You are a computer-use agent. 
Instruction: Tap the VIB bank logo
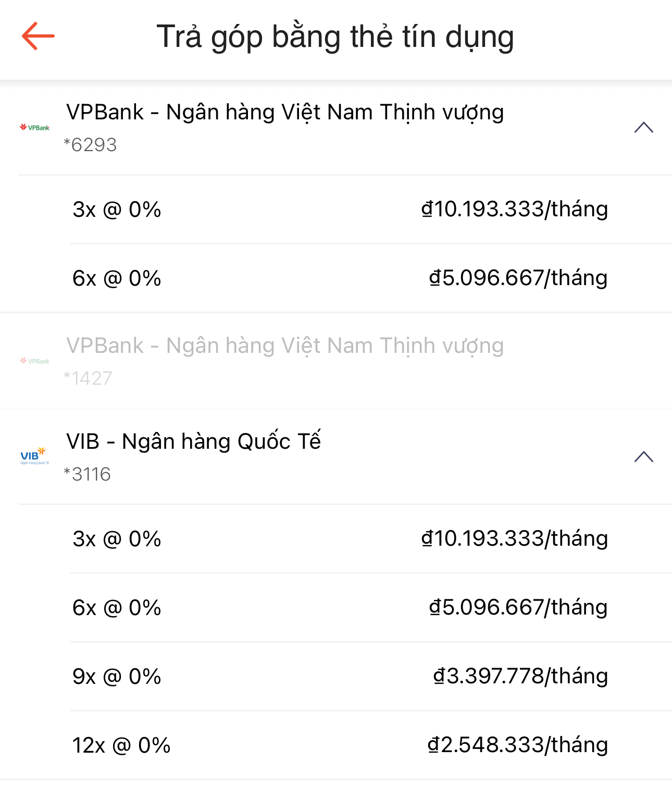(34, 457)
